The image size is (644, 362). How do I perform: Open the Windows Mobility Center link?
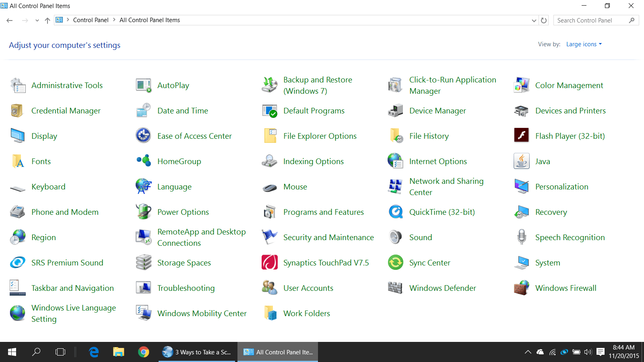click(x=202, y=313)
